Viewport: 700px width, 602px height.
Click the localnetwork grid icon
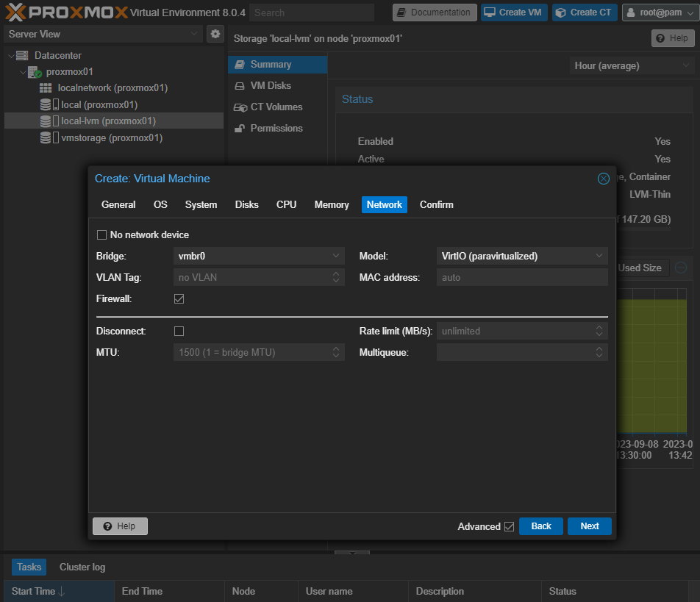click(46, 88)
